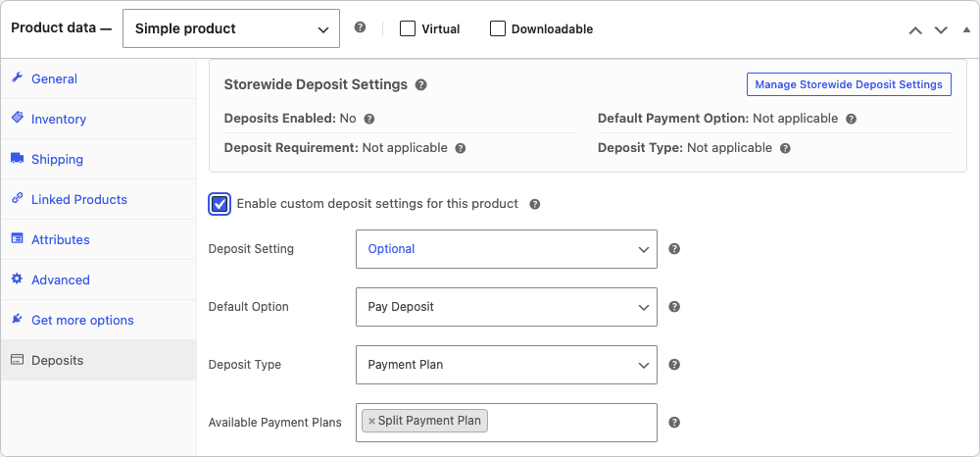The width and height of the screenshot is (980, 457).
Task: Click the Storewide Deposit Settings heading
Action: coord(316,84)
